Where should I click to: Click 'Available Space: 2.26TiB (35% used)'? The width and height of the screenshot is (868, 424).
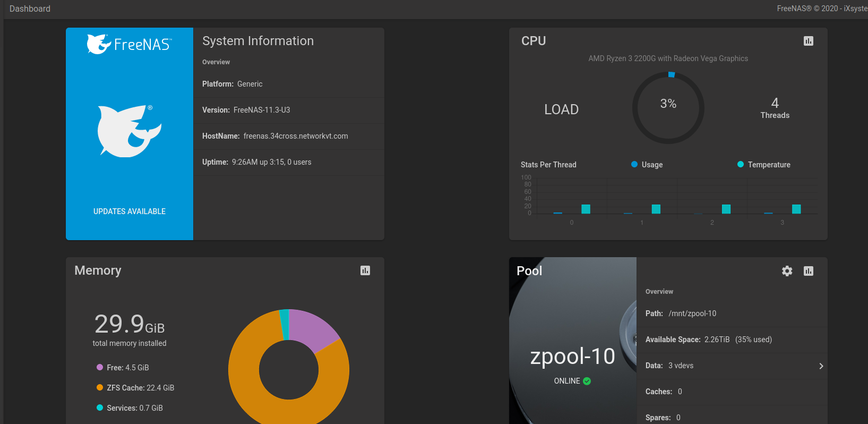point(709,340)
